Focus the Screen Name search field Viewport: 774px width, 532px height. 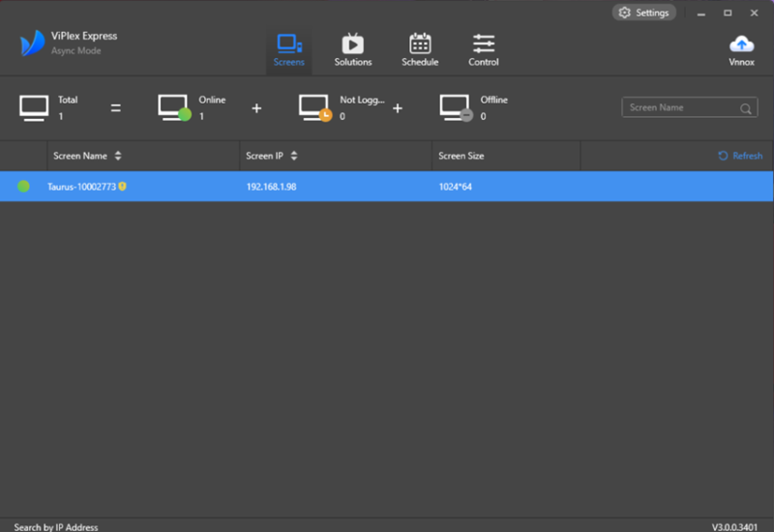click(680, 108)
